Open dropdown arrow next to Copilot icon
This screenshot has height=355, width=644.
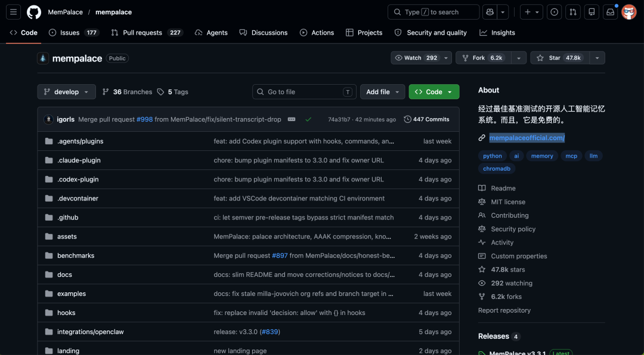pos(503,12)
